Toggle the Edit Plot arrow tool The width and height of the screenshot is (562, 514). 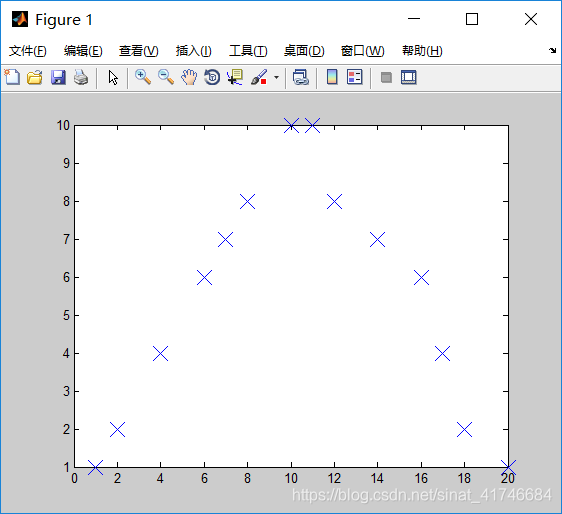pyautogui.click(x=113, y=77)
